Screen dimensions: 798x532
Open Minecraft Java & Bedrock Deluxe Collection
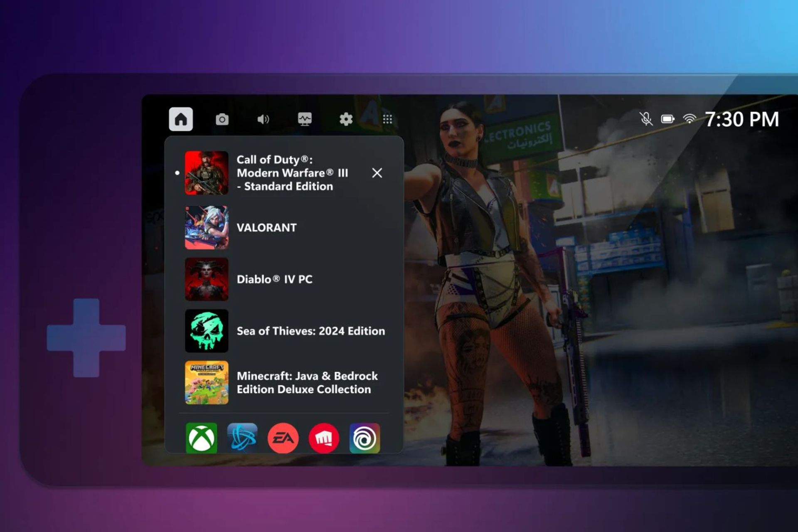pyautogui.click(x=307, y=382)
